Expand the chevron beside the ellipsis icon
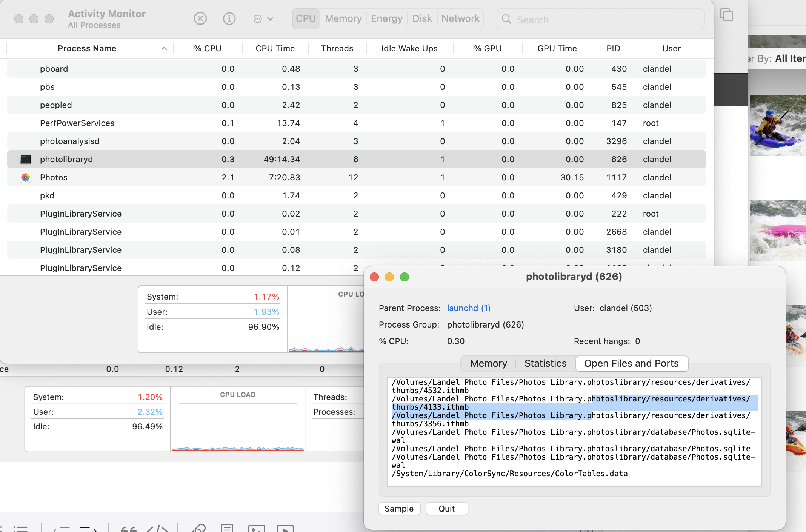Viewport: 806px width, 532px height. click(270, 19)
